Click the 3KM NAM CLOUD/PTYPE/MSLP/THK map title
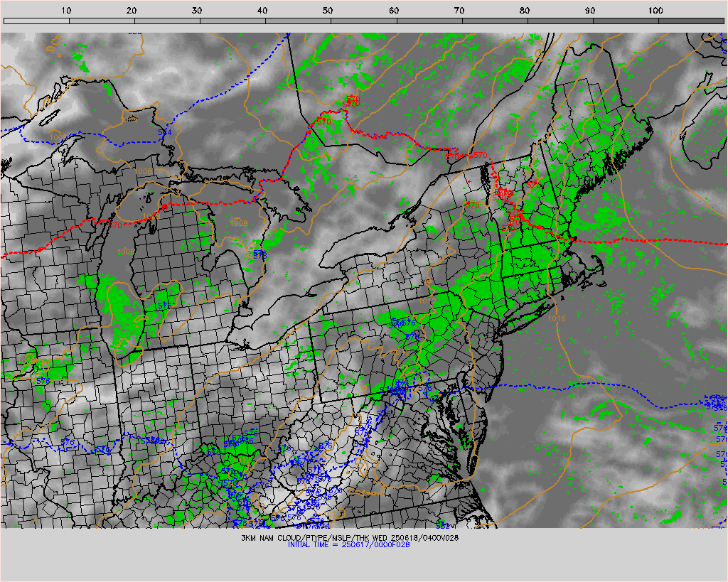 (x=349, y=538)
